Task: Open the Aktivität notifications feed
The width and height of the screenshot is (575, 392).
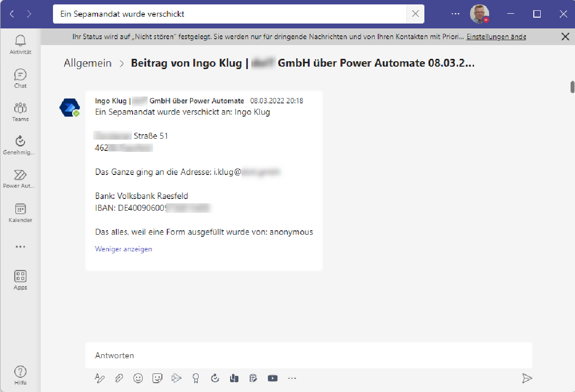Action: [x=20, y=44]
